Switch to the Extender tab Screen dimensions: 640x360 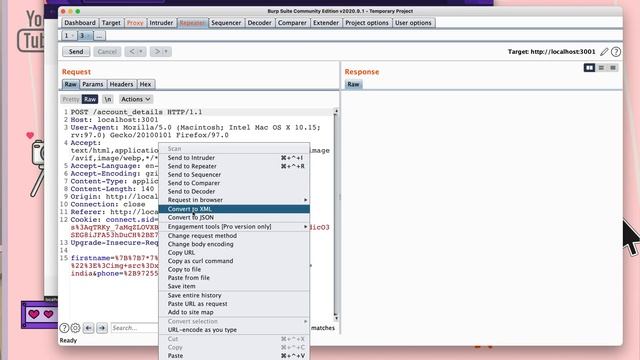(326, 23)
